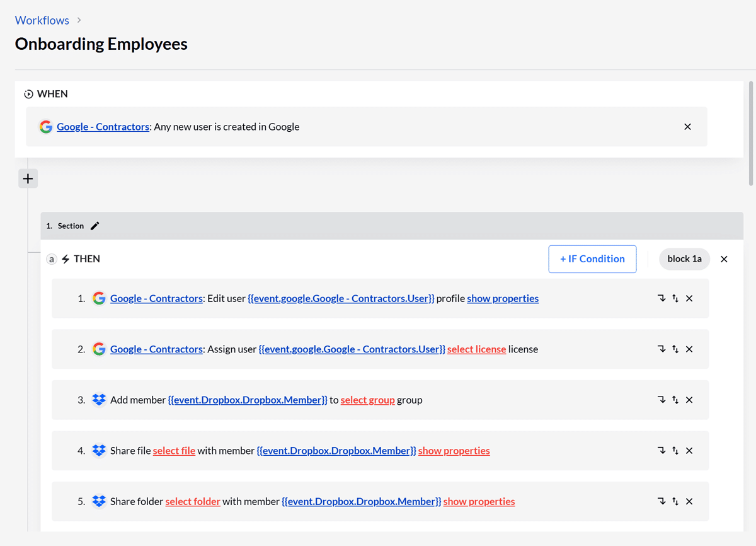This screenshot has height=546, width=756.
Task: Add an IF Condition to block 1a
Action: [x=592, y=259]
